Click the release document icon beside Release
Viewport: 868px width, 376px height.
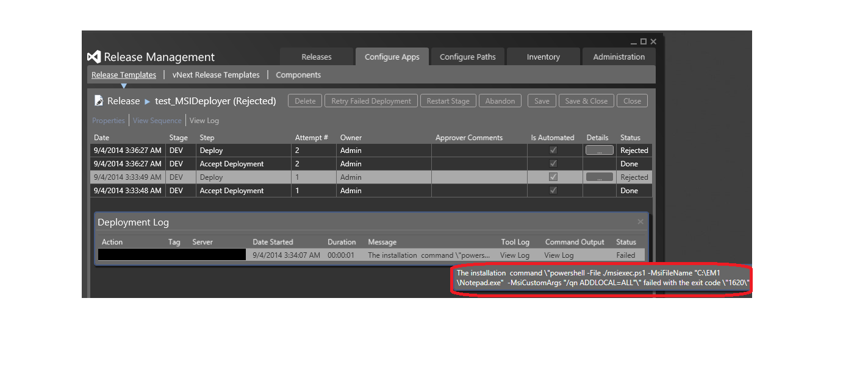[x=98, y=101]
